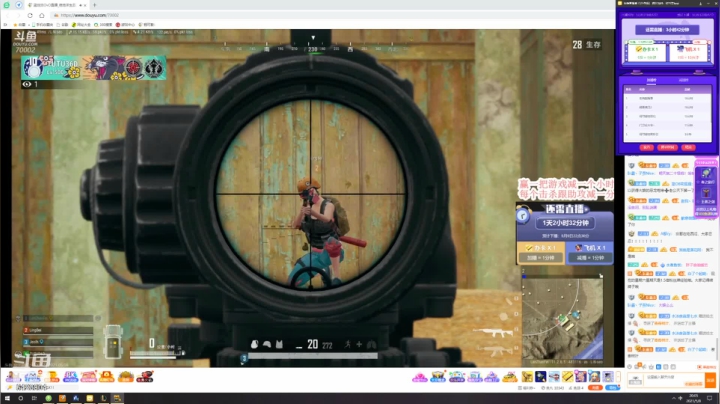Click the last red button under ranking list
The height and width of the screenshot is (404, 720).
(688, 147)
